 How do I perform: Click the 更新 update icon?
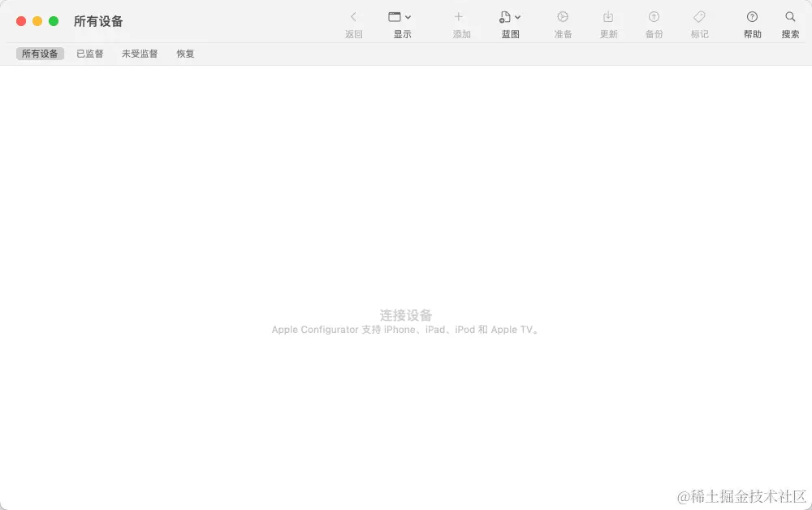[x=608, y=17]
